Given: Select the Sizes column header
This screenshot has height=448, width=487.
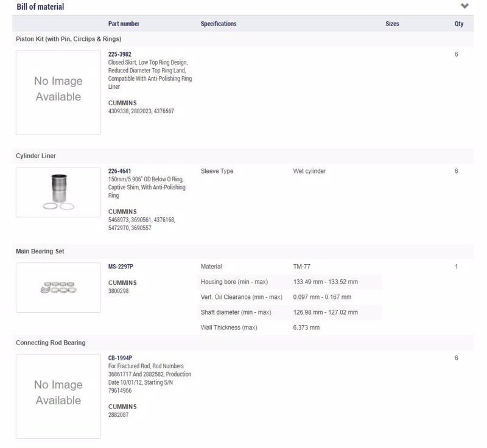Looking at the screenshot, I should coord(392,24).
